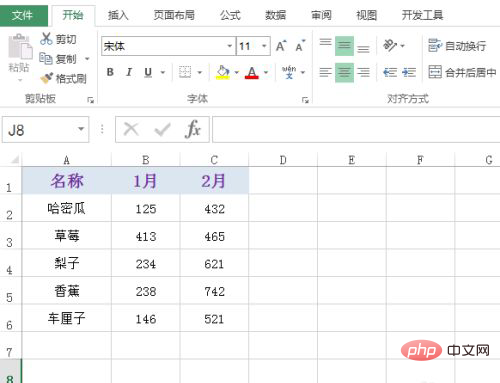Viewport: 500px width, 383px height.
Task: Open the font size dropdown
Action: point(264,46)
